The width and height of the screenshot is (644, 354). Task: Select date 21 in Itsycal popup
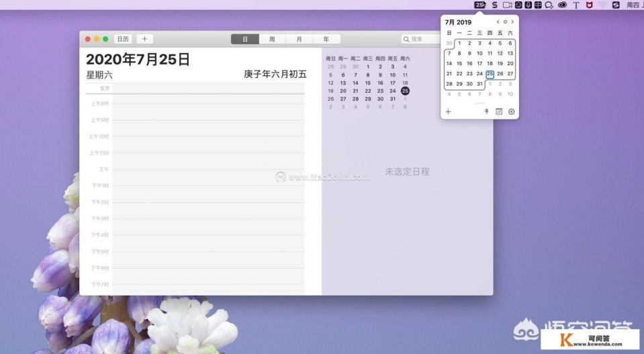(x=449, y=74)
